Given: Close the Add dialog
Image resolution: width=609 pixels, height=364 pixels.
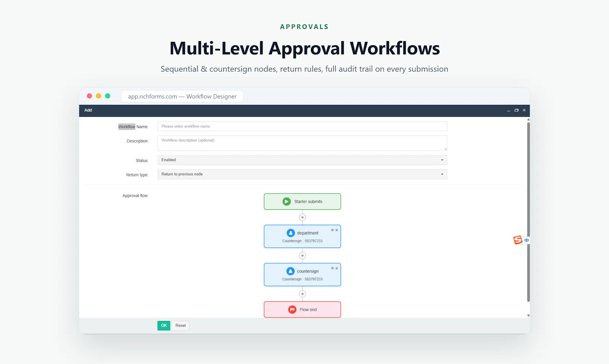Looking at the screenshot, I should [524, 110].
